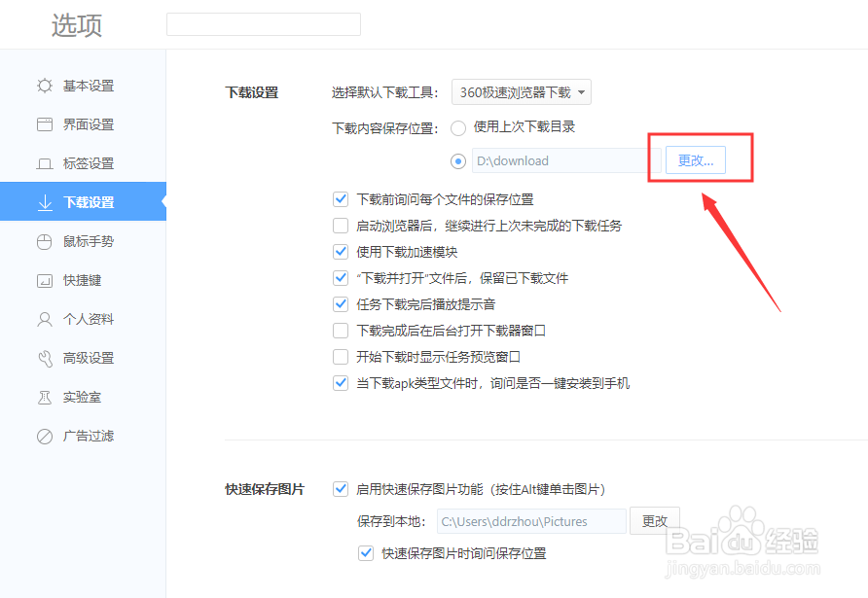Viewport: 868px width, 598px height.
Task: Select the 标签设置 tab icon
Action: (x=45, y=163)
